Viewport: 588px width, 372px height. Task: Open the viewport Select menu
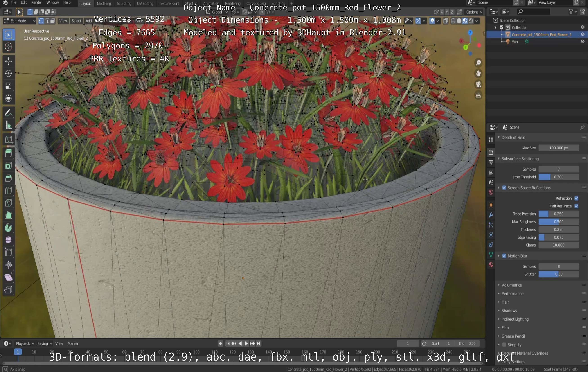coord(76,21)
